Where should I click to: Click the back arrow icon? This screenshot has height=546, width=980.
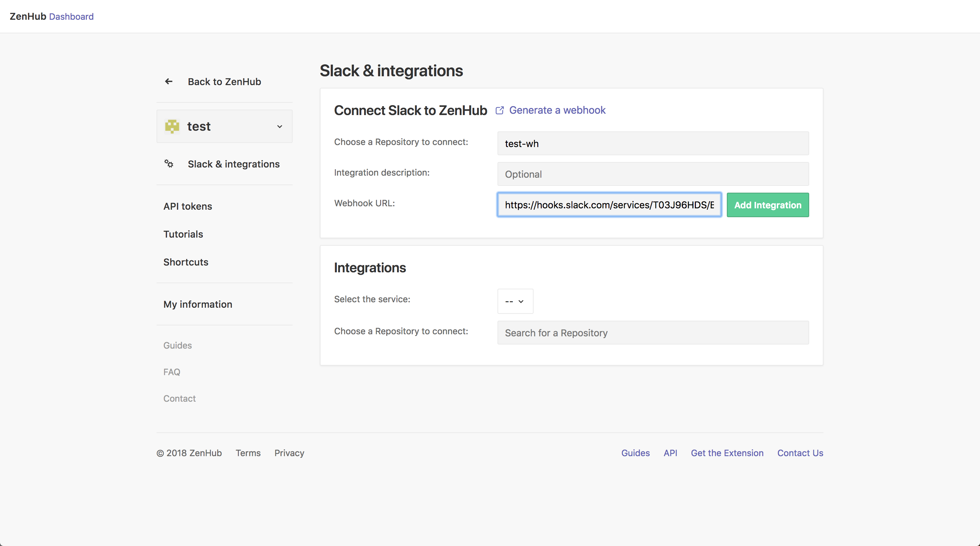click(x=168, y=81)
